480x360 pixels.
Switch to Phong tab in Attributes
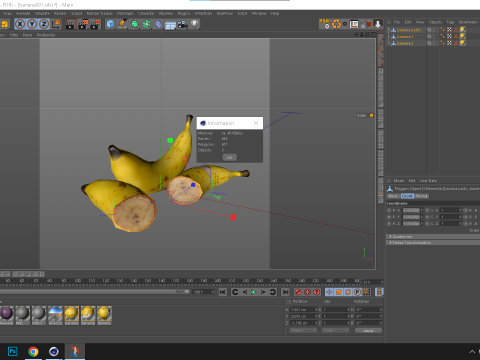[x=422, y=196]
